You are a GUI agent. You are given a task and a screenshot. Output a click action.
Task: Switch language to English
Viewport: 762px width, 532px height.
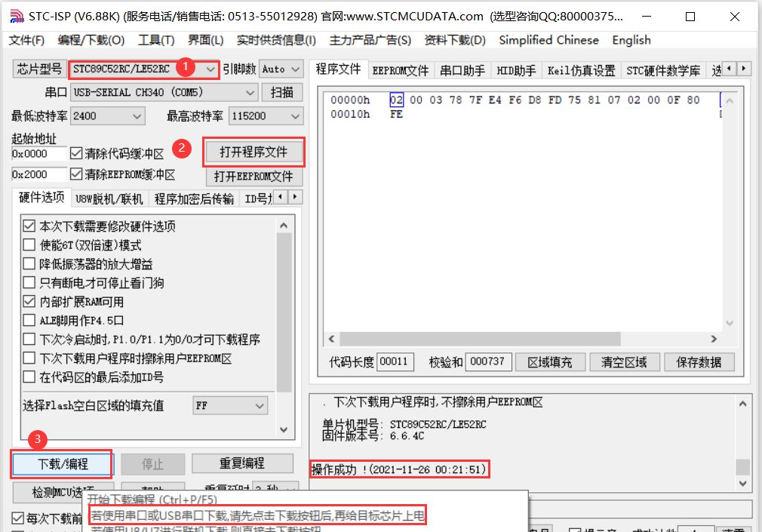[631, 40]
